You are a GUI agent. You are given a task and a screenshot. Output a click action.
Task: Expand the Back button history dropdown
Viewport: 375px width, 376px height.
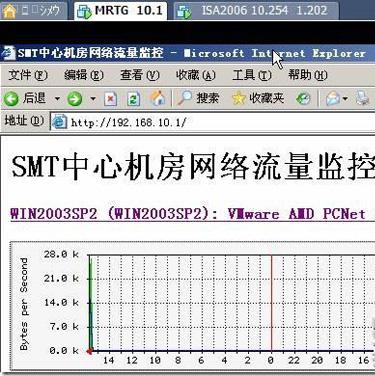point(57,99)
